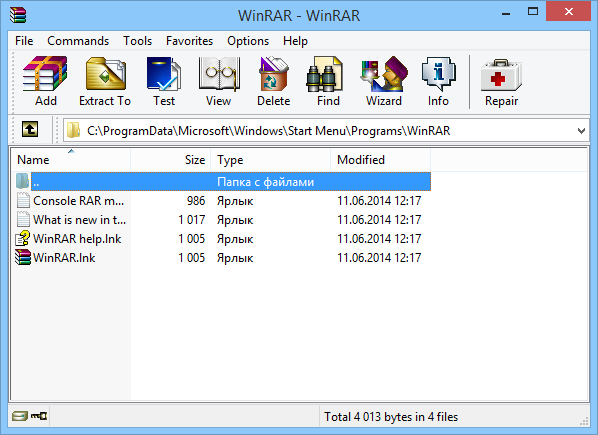Select the 'WinRAR.lnk' file name

(64, 258)
